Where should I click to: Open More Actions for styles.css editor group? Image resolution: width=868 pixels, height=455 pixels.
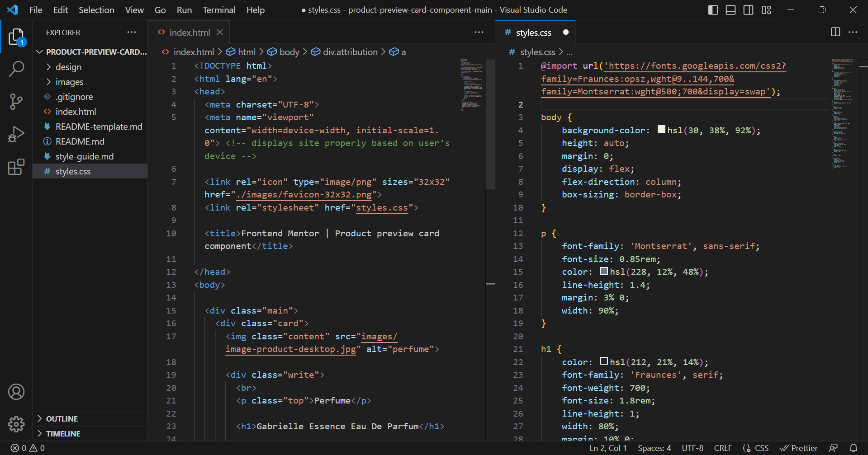(853, 32)
